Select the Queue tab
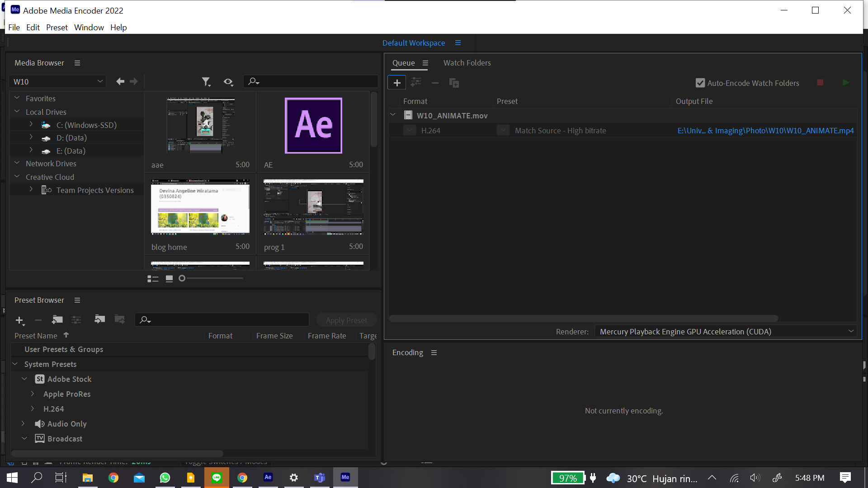Image resolution: width=868 pixels, height=488 pixels. (404, 63)
